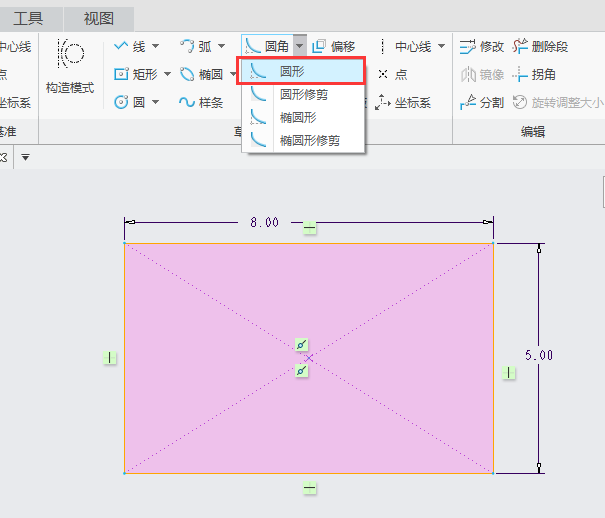Select the 弧 arc tool
The width and height of the screenshot is (605, 518).
[x=196, y=47]
